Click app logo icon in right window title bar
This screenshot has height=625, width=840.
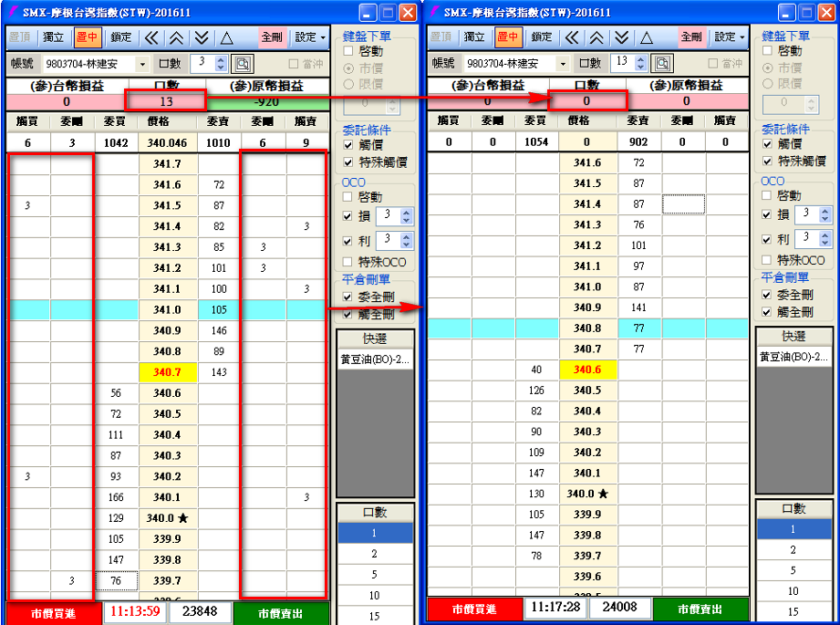coord(434,11)
